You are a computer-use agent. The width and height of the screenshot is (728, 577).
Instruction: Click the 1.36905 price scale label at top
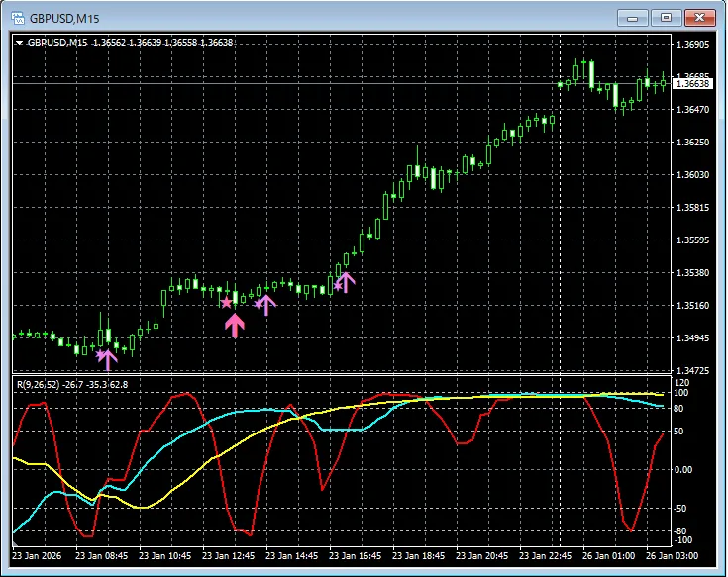[691, 45]
